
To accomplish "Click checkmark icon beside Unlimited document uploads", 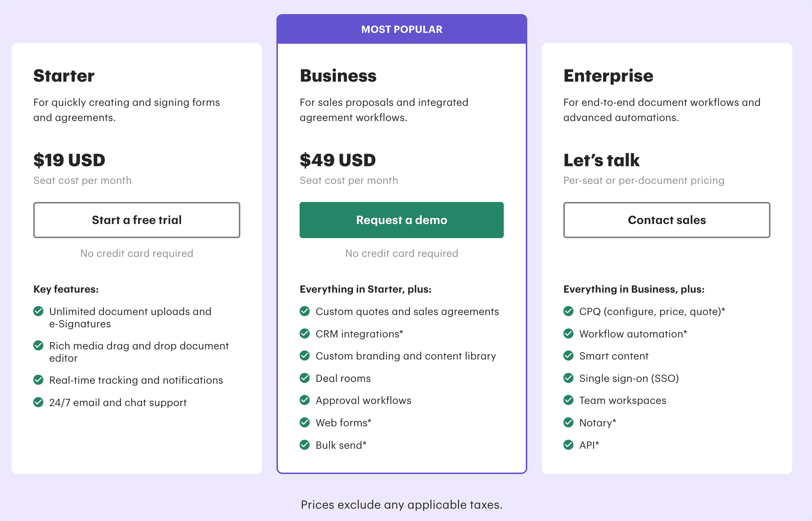I will (x=38, y=311).
